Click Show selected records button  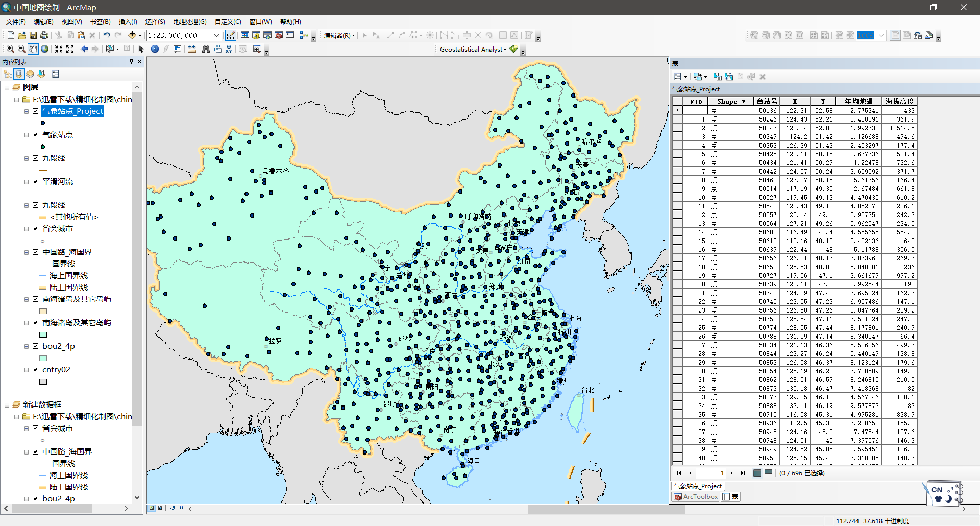pyautogui.click(x=768, y=473)
